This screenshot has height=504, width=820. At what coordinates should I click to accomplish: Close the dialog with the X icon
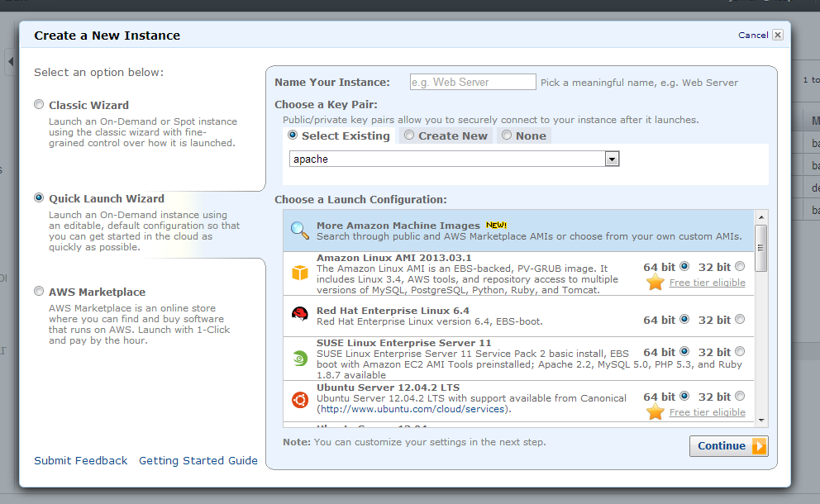[778, 35]
